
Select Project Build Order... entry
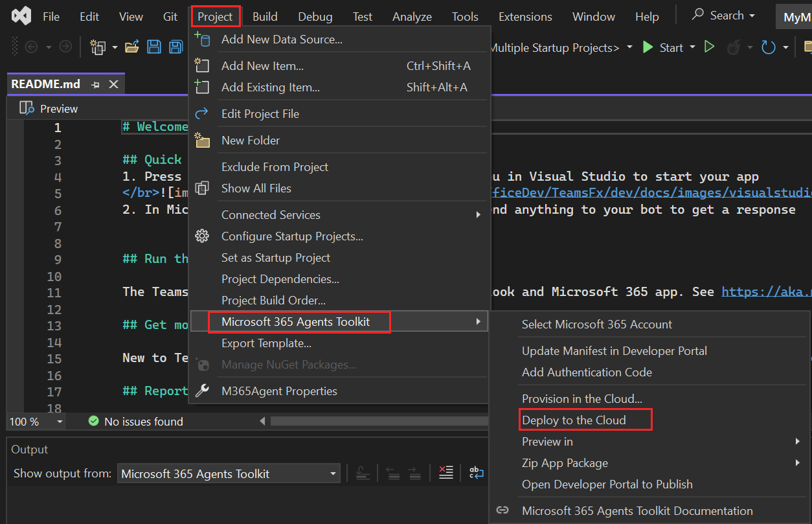273,300
